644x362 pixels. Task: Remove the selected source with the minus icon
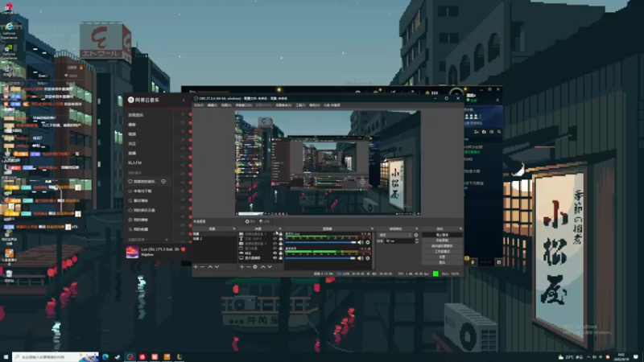coord(249,267)
